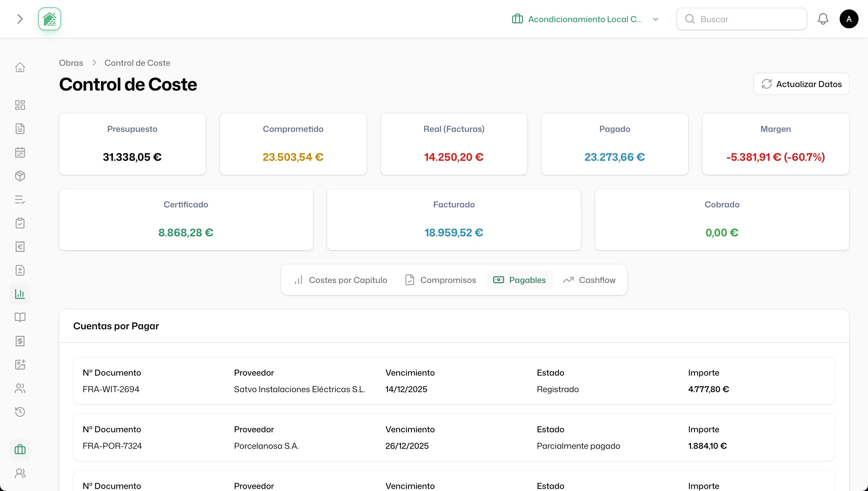Screen dimensions: 868x491
Task: Click the euro receipt invoices icon
Action: [20, 246]
